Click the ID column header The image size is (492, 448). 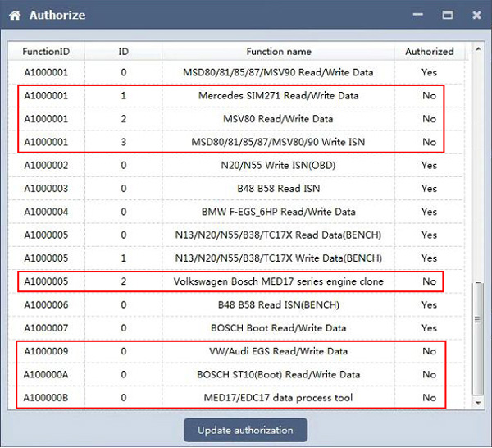(x=123, y=52)
